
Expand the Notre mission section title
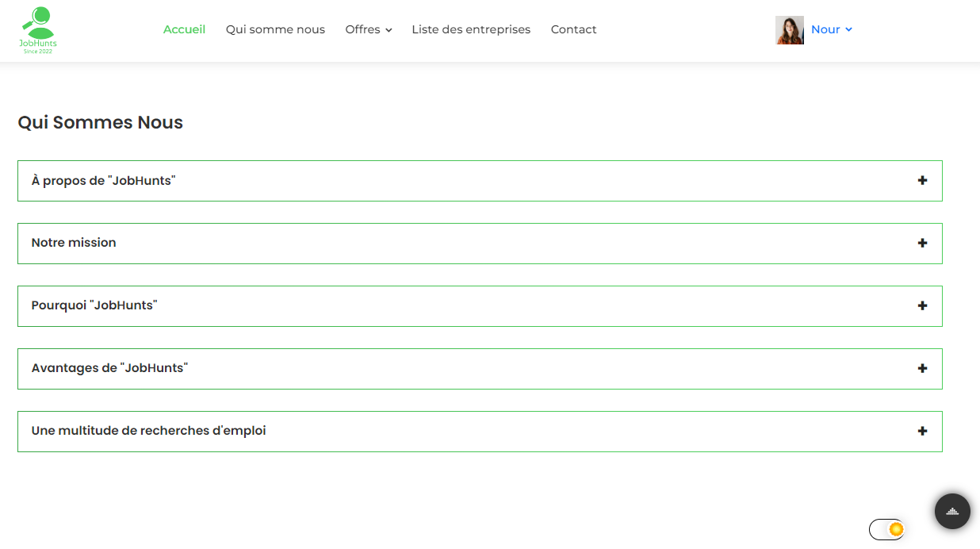(74, 243)
